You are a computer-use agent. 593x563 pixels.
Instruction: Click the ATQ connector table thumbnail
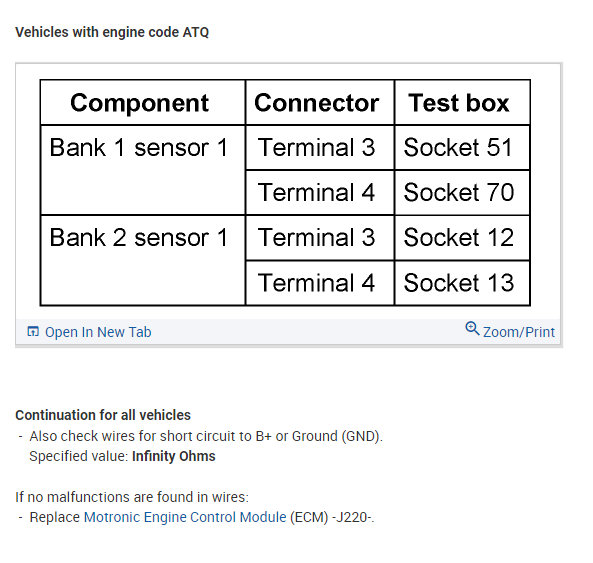coord(285,192)
